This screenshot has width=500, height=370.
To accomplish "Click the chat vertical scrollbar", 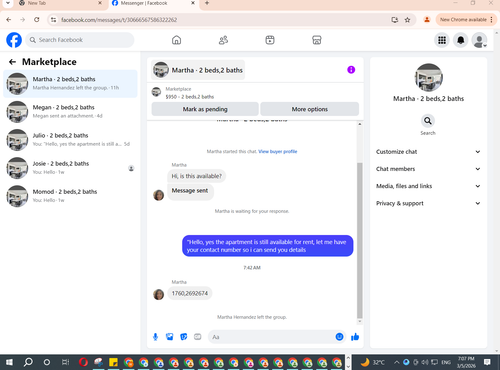I will point(360,240).
